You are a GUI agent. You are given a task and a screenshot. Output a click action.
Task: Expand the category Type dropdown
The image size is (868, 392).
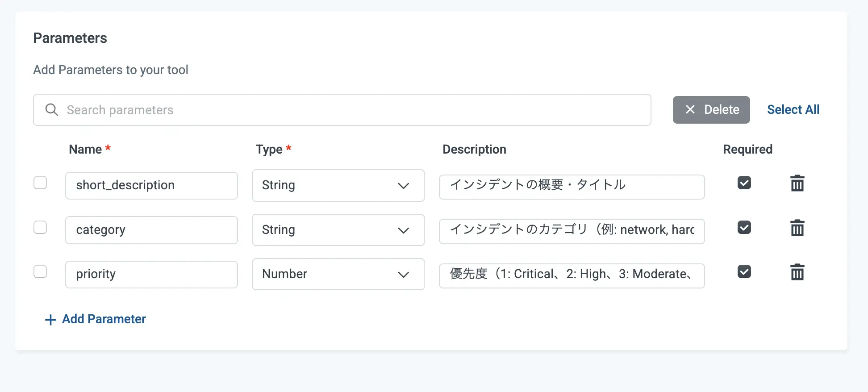click(x=338, y=230)
